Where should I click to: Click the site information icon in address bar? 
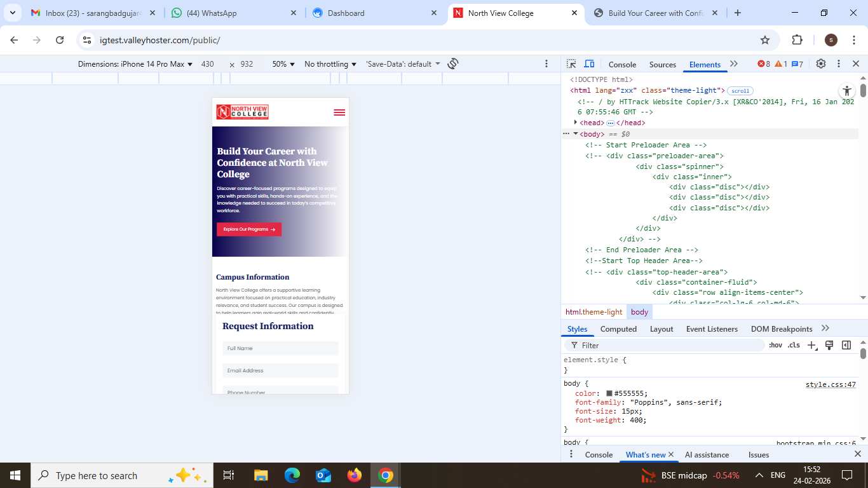pos(87,40)
